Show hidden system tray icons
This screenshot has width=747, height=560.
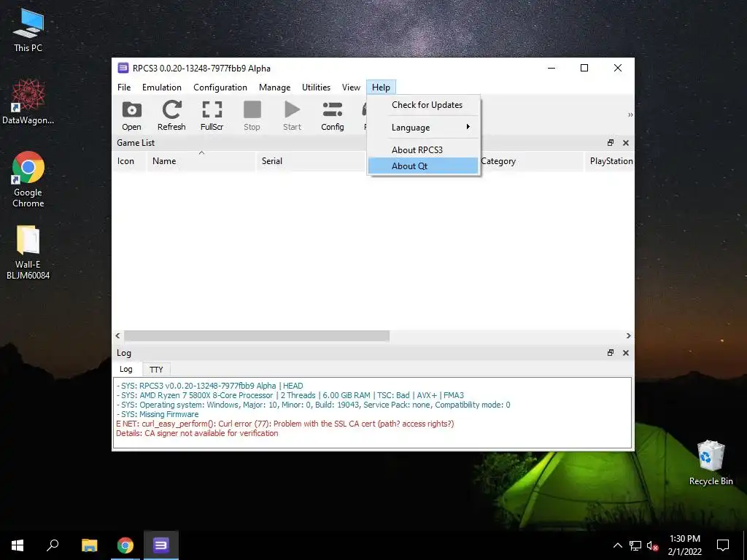(617, 545)
